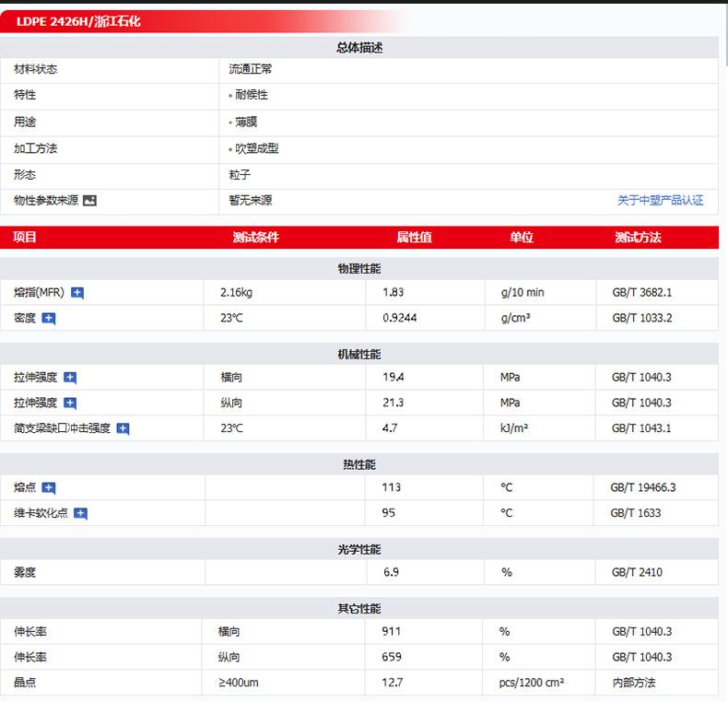Click the 项目 column header
728x702 pixels.
pyautogui.click(x=25, y=238)
